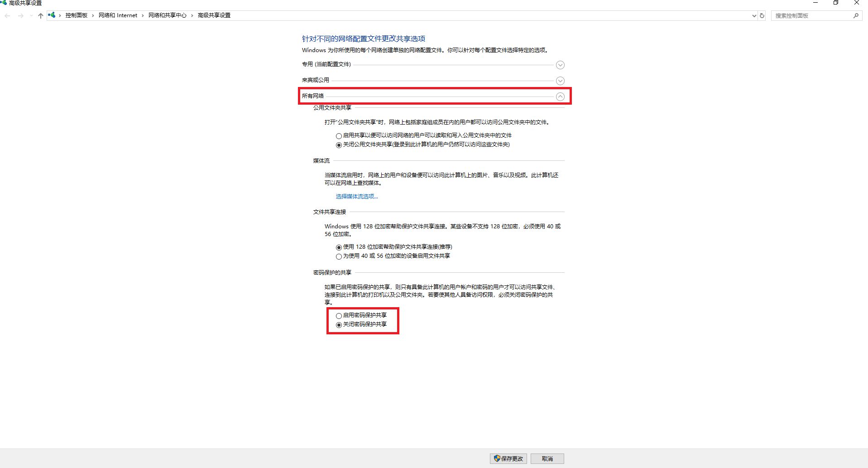This screenshot has height=468, width=868.
Task: Select 关闭公用文件夹共享 radio button
Action: [x=339, y=145]
